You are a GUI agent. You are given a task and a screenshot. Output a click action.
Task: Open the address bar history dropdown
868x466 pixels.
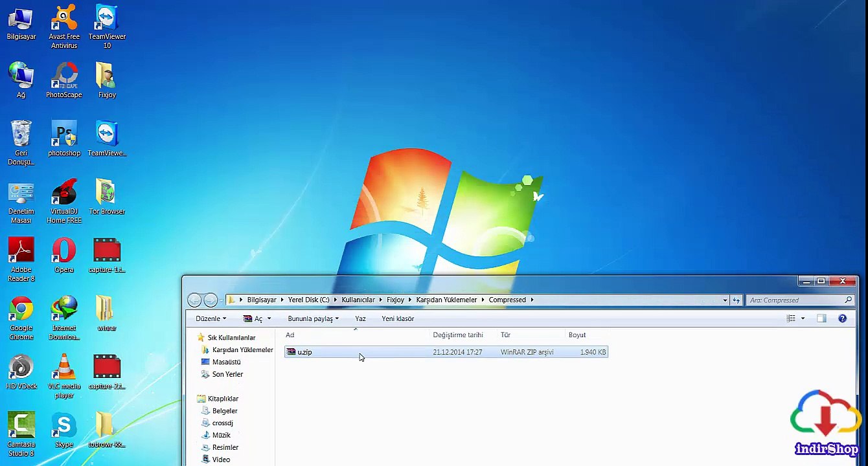pos(725,300)
